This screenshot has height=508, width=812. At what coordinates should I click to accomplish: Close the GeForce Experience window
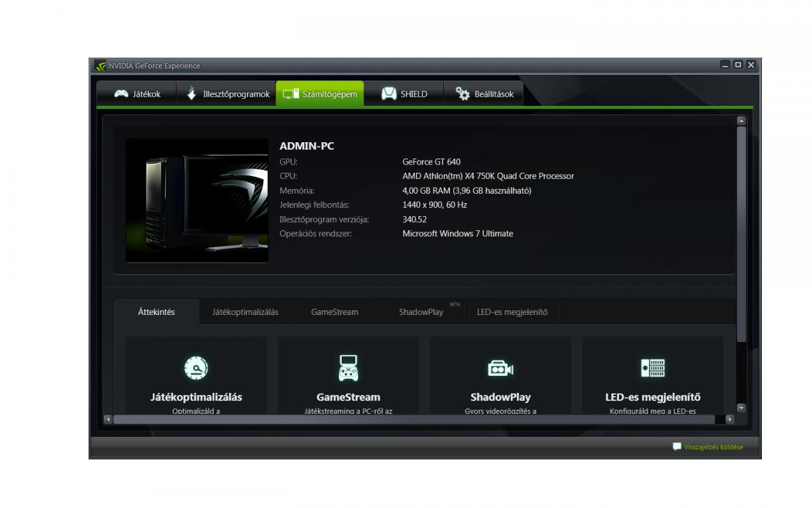click(x=751, y=65)
